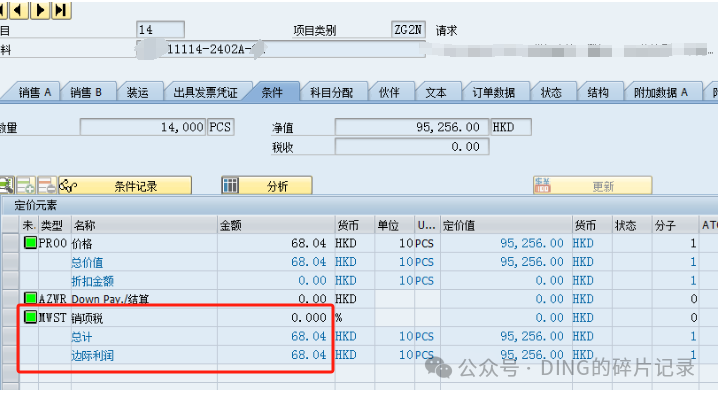Jump to last item arrow icon

(61, 10)
